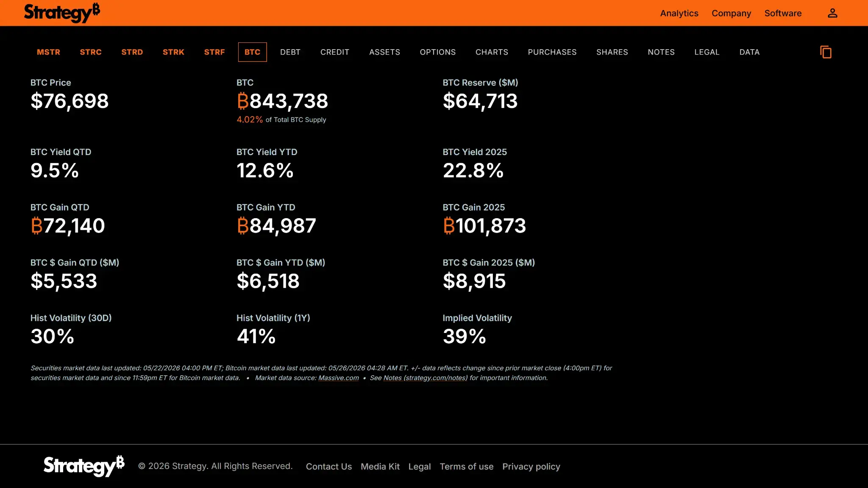
Task: Switch to the ASSETS tab
Action: pos(384,52)
